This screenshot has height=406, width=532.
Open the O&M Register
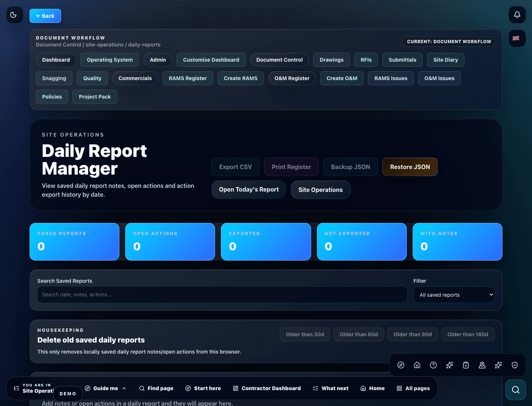pyautogui.click(x=292, y=78)
